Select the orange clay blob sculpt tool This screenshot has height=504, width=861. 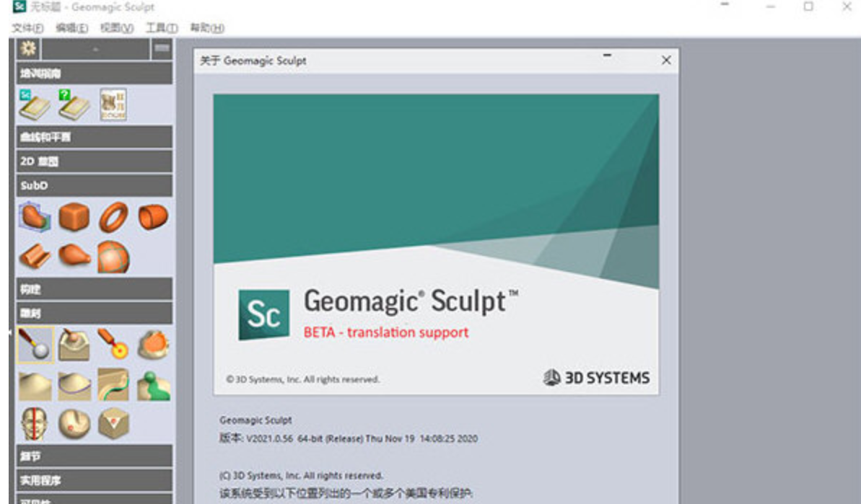click(153, 345)
